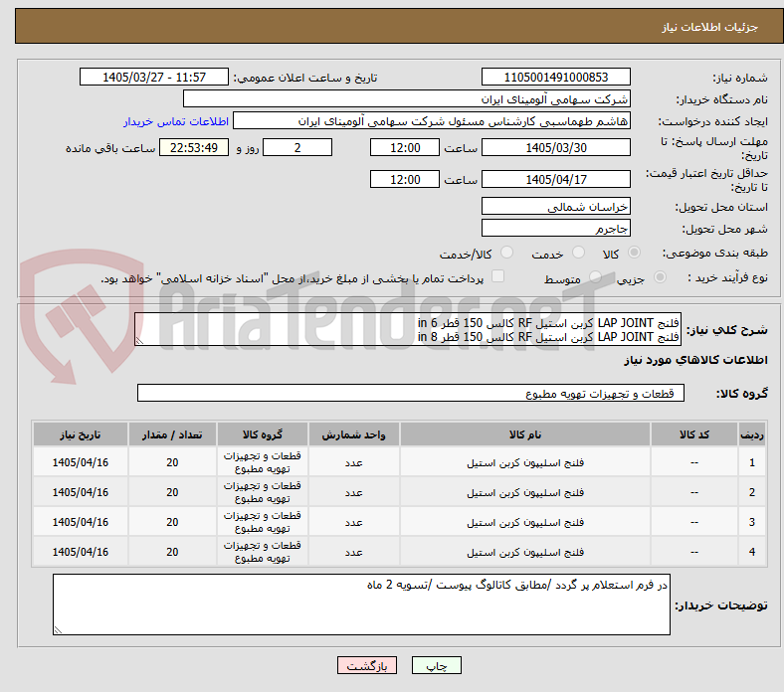Click the item name in row 1
The width and height of the screenshot is (784, 692).
tap(525, 462)
